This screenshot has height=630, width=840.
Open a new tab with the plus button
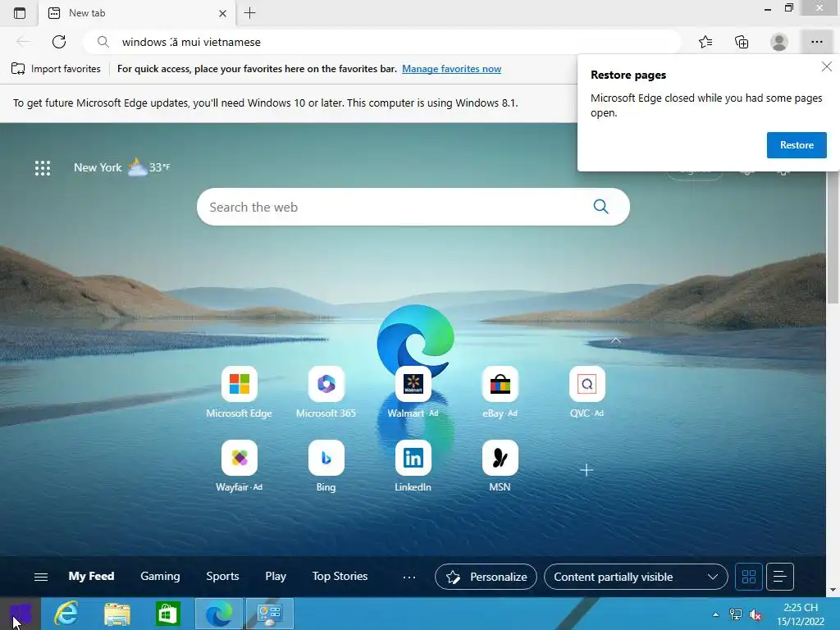pos(249,13)
